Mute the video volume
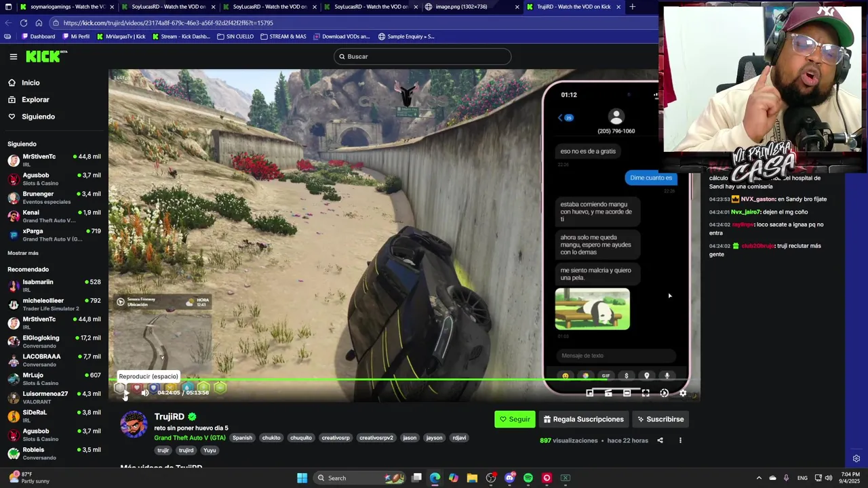The width and height of the screenshot is (868, 488). (x=144, y=393)
